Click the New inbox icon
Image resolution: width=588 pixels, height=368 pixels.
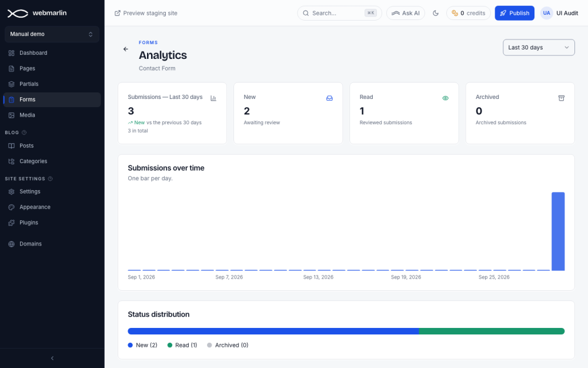[x=329, y=98]
